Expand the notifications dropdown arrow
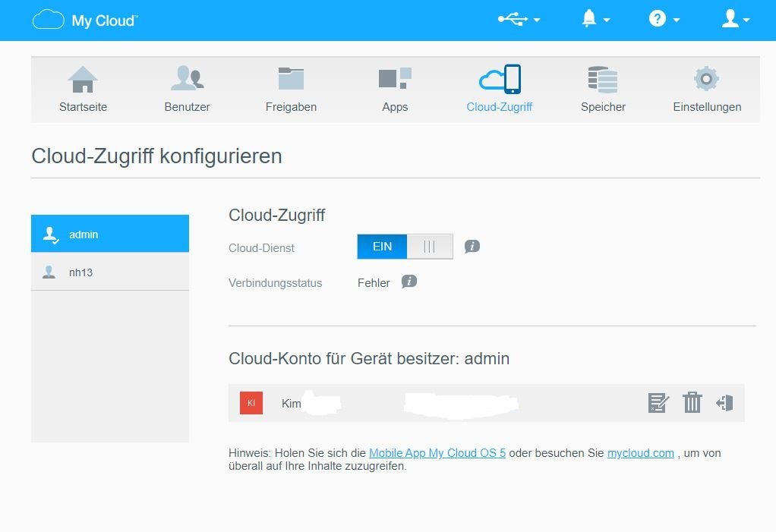 click(x=606, y=20)
